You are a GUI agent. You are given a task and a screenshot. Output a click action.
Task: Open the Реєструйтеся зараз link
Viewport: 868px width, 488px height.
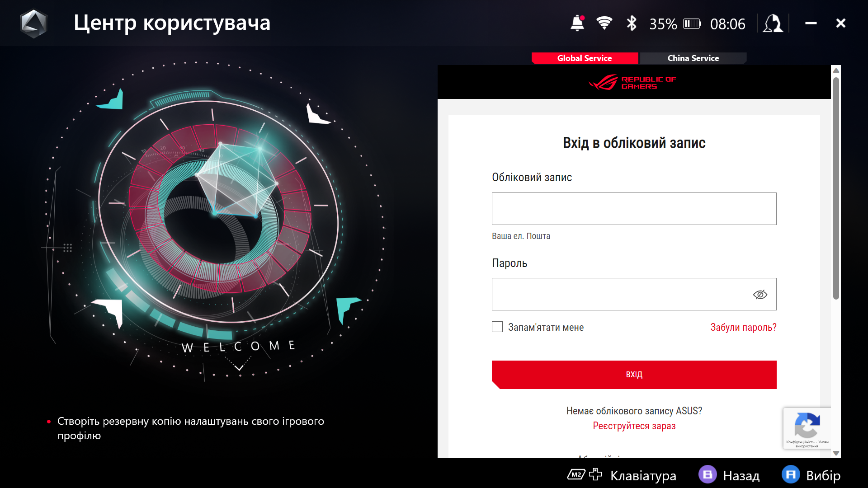[634, 426]
